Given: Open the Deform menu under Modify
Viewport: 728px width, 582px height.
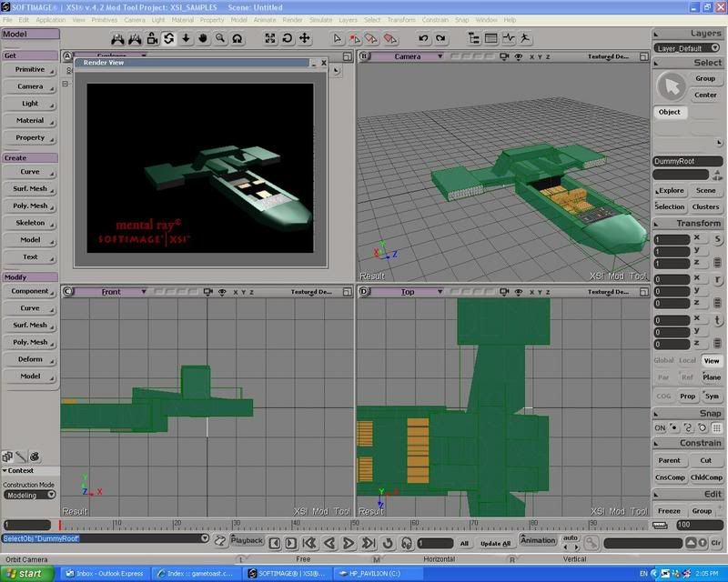Looking at the screenshot, I should (x=30, y=359).
